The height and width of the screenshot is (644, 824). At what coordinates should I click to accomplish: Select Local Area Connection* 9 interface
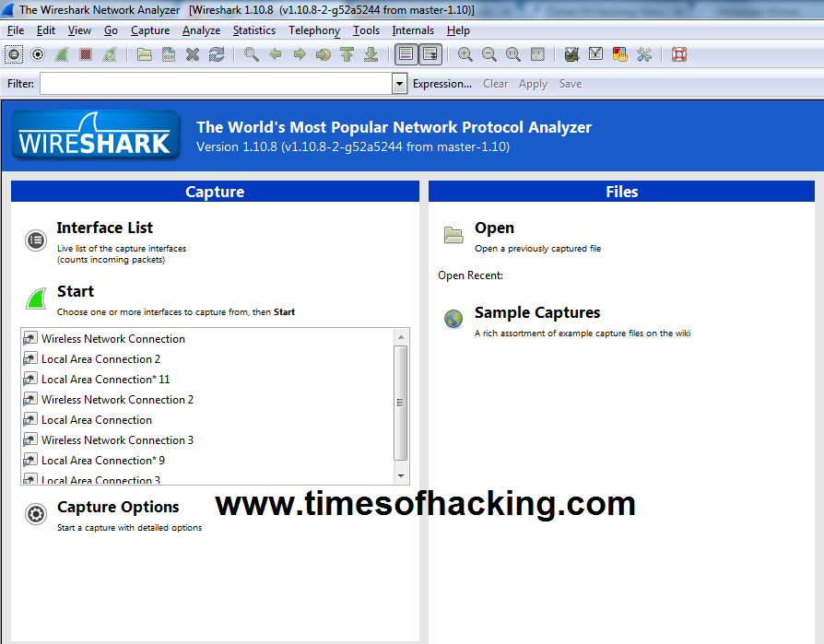coord(103,460)
